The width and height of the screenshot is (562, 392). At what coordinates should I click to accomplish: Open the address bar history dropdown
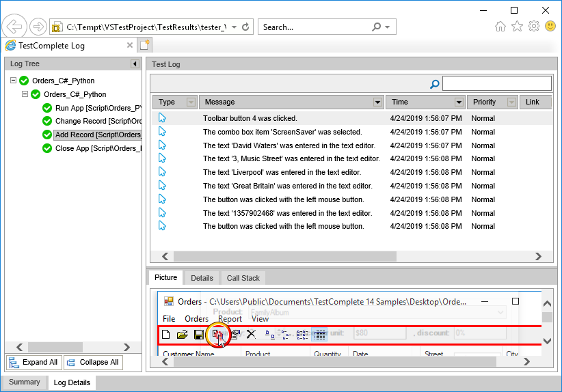[x=234, y=27]
